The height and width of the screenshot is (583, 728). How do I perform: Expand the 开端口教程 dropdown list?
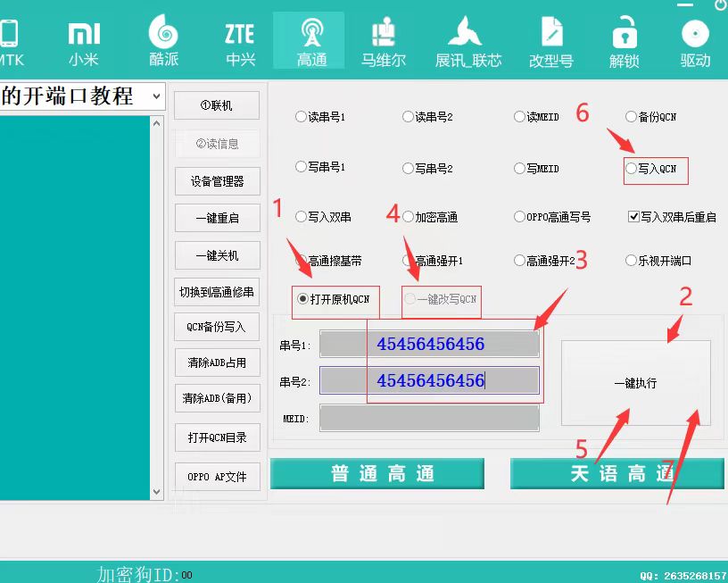[x=156, y=96]
